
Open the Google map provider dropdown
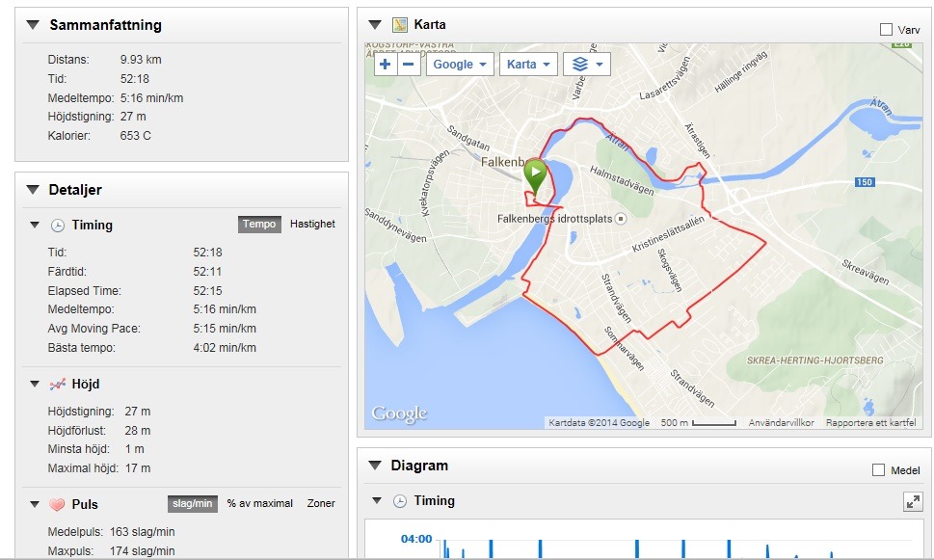[x=459, y=65]
